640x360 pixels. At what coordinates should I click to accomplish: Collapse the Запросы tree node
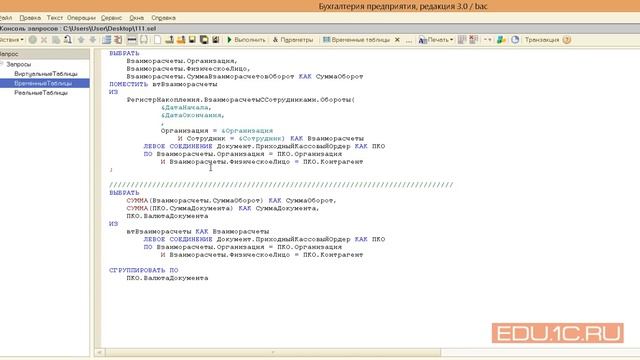[x=2, y=64]
